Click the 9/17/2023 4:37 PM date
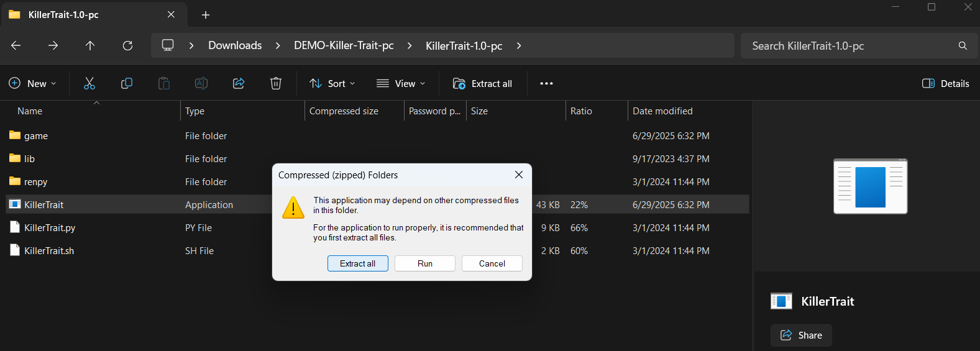Screen dimensions: 980x351 671,158
